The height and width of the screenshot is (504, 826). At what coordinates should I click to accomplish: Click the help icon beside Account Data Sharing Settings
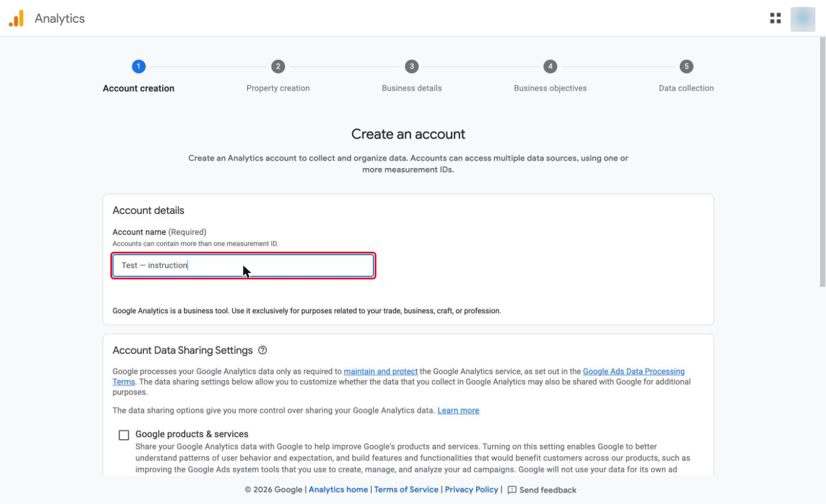pos(263,350)
